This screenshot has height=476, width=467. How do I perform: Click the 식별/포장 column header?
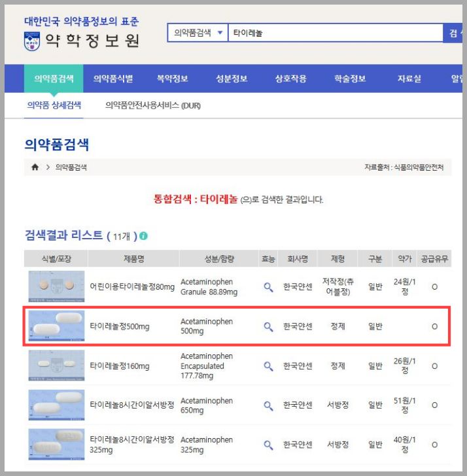click(56, 259)
